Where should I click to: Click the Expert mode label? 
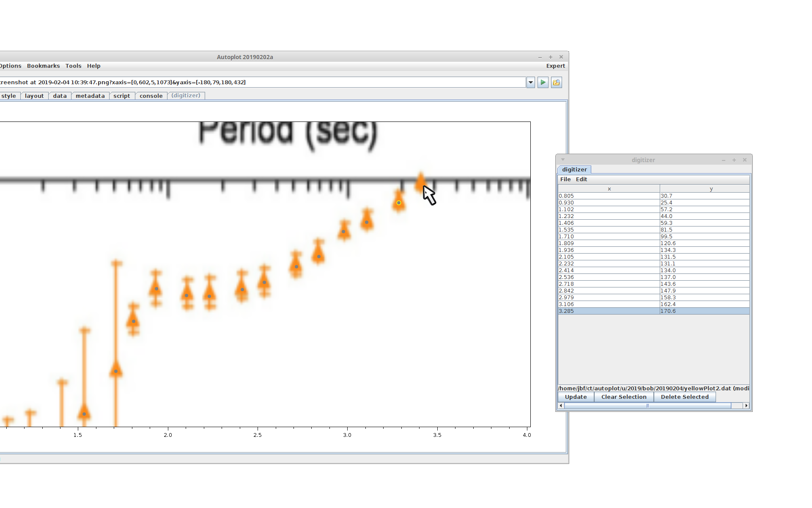(555, 66)
